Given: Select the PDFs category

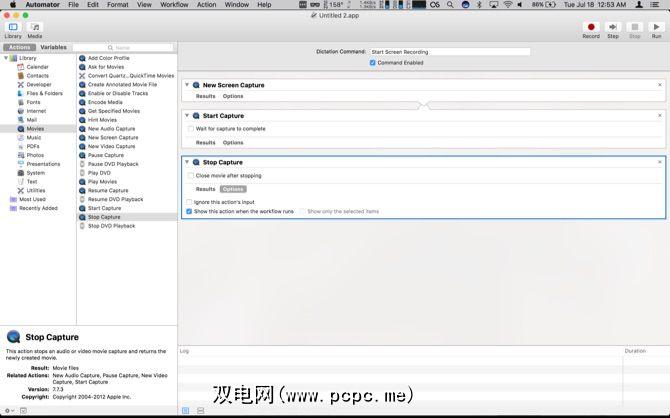Looking at the screenshot, I should pyautogui.click(x=33, y=146).
